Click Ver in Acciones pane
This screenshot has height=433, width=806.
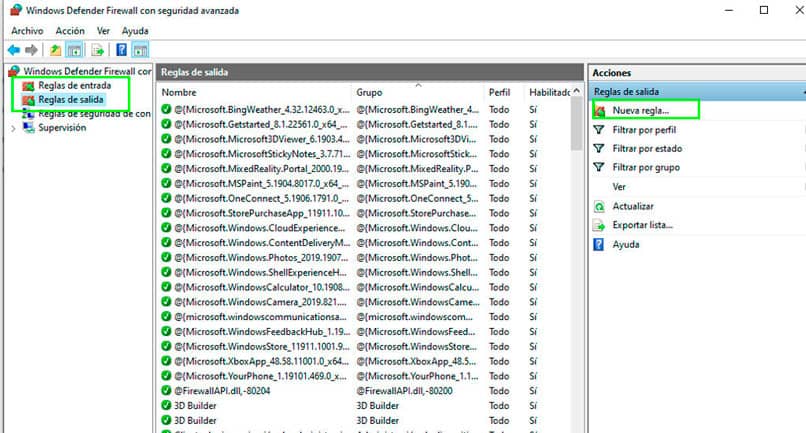click(x=619, y=187)
